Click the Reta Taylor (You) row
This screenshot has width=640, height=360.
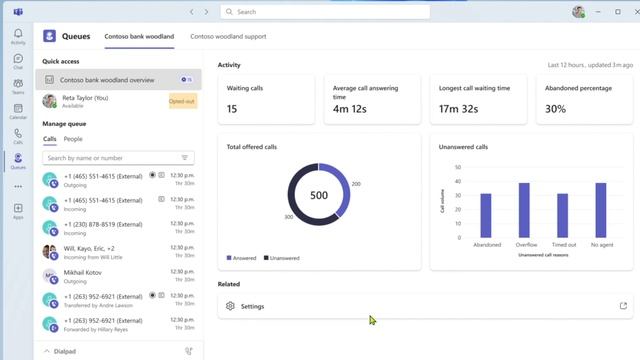coord(118,101)
